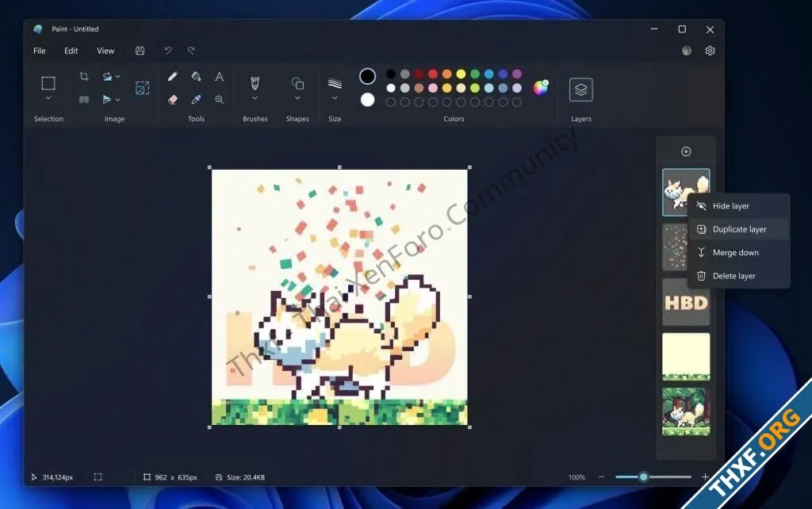Select the white secondary Color 2 circle
This screenshot has width=812, height=509.
[368, 99]
